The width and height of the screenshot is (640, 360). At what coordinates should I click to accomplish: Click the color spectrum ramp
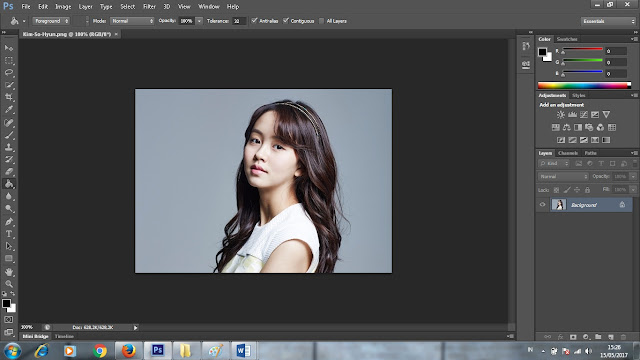coord(584,85)
